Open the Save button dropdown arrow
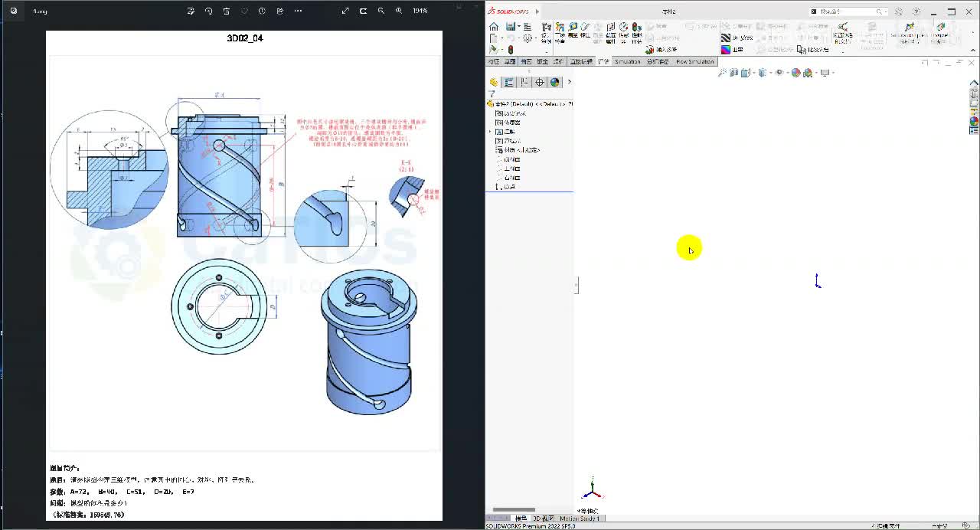 coord(518,27)
